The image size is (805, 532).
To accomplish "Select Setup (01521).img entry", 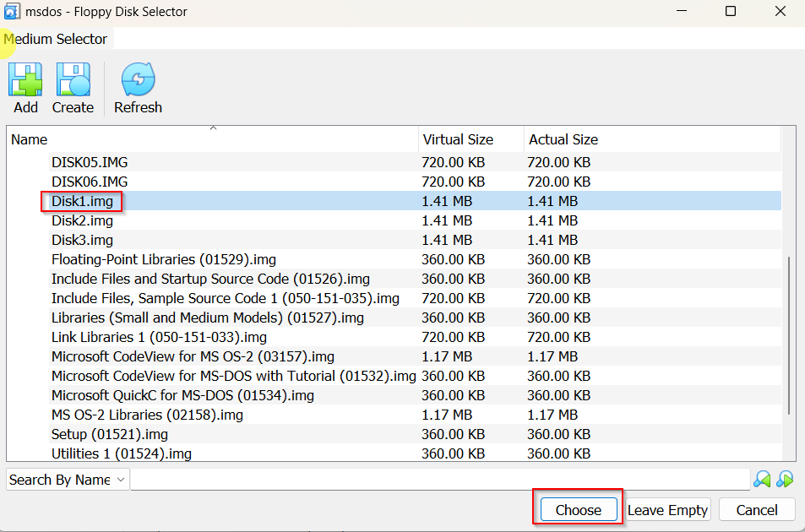I will 110,434.
